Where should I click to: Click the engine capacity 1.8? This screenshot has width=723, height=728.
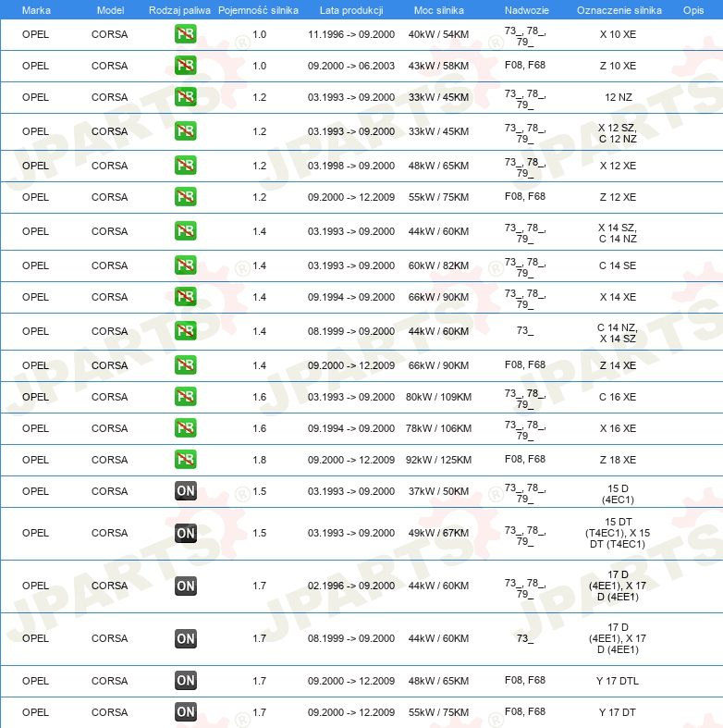coord(260,460)
